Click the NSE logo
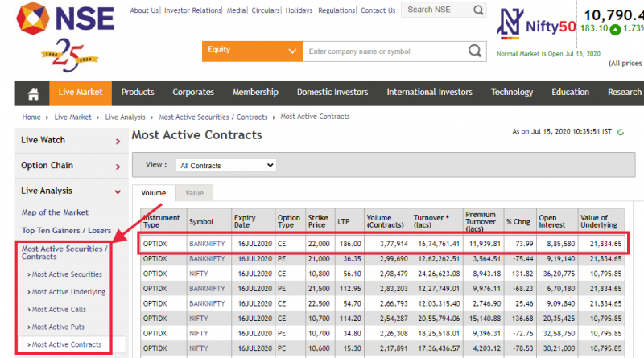The width and height of the screenshot is (644, 358). click(66, 19)
